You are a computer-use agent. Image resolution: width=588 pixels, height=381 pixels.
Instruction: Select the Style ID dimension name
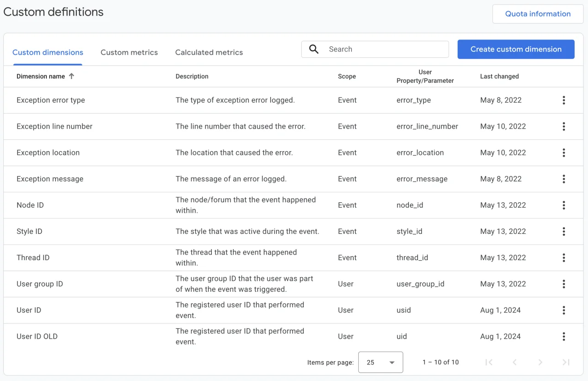[x=29, y=231]
